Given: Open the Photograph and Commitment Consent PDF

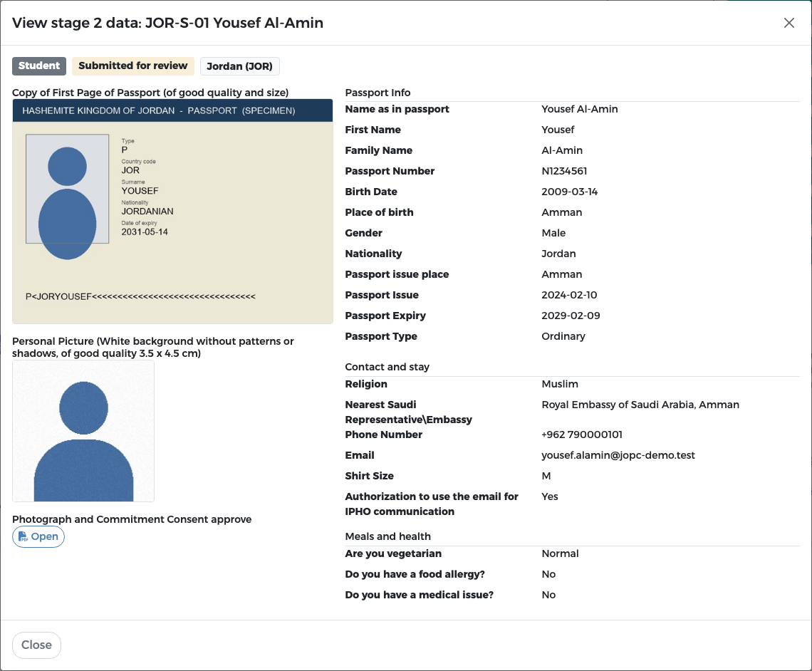Looking at the screenshot, I should tap(38, 536).
